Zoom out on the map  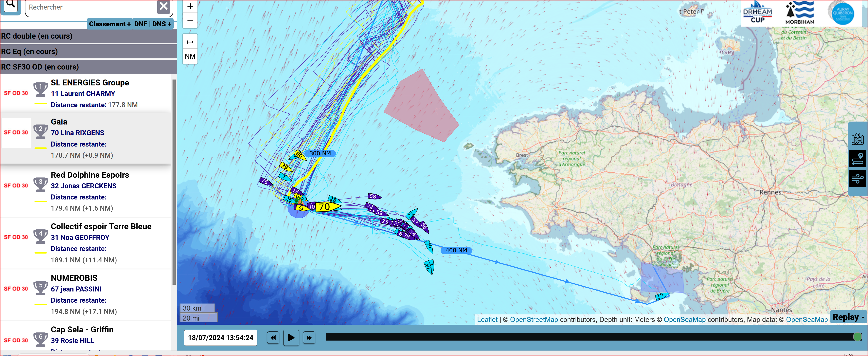(x=190, y=21)
